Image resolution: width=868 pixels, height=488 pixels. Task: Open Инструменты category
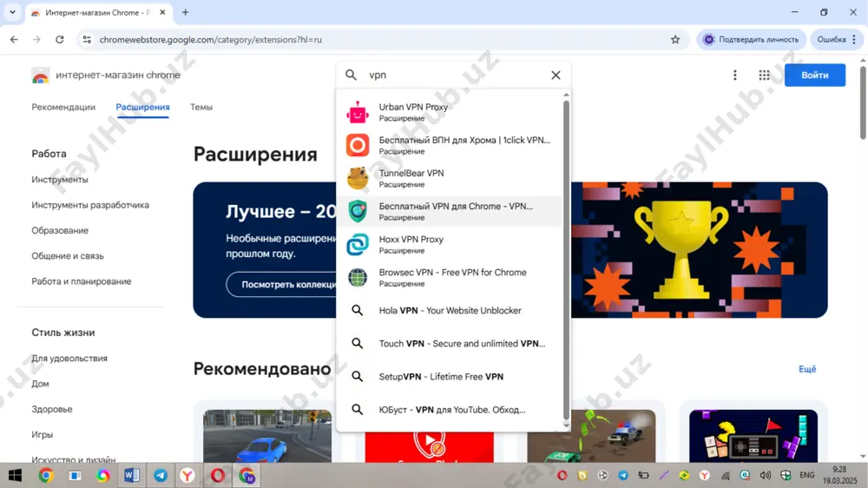coord(60,180)
